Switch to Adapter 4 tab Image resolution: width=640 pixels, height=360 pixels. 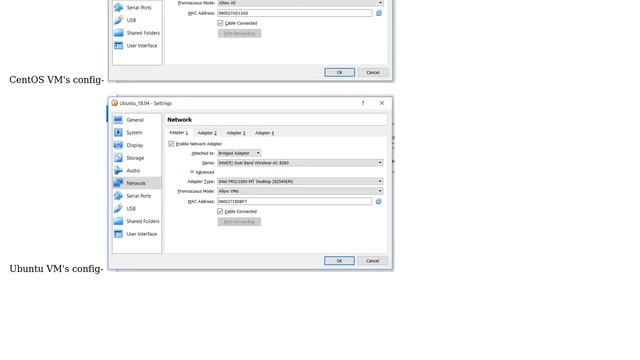(264, 133)
